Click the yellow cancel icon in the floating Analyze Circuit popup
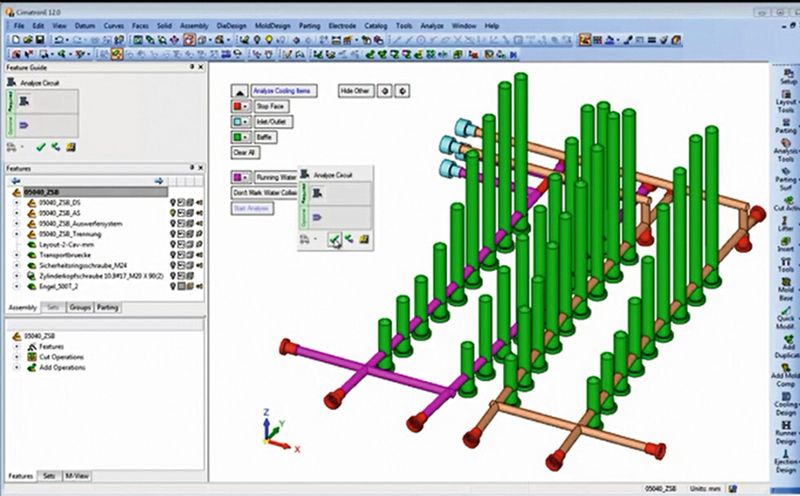The image size is (800, 496). click(364, 239)
